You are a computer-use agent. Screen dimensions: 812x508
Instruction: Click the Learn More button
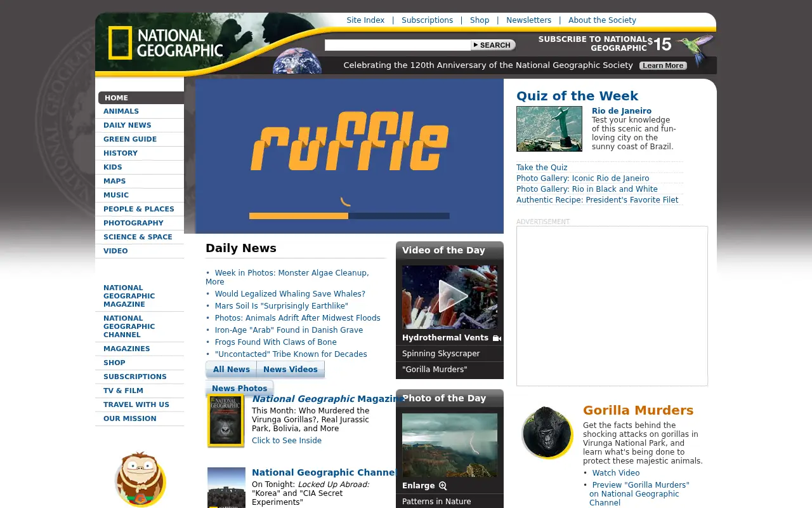point(663,65)
